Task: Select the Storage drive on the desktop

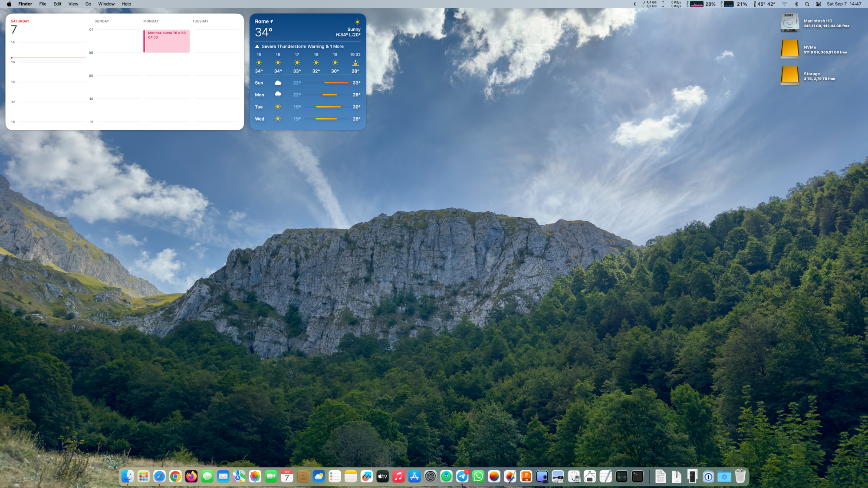Action: tap(790, 76)
